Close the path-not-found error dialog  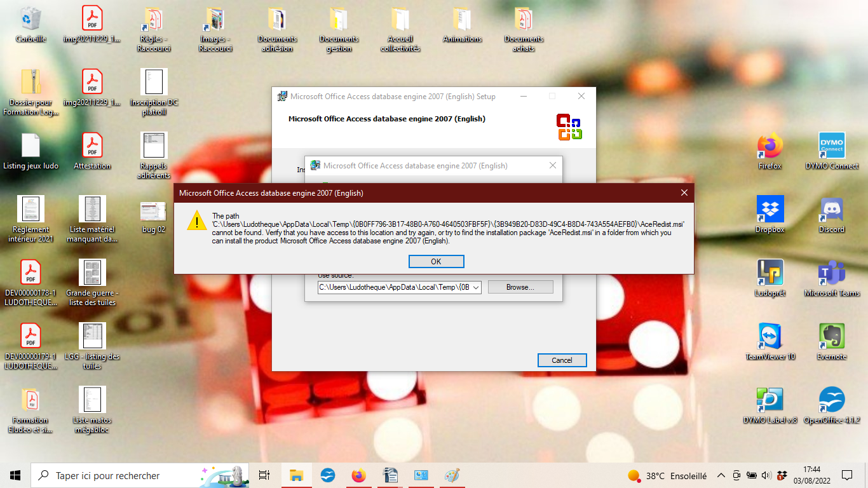[x=684, y=193]
